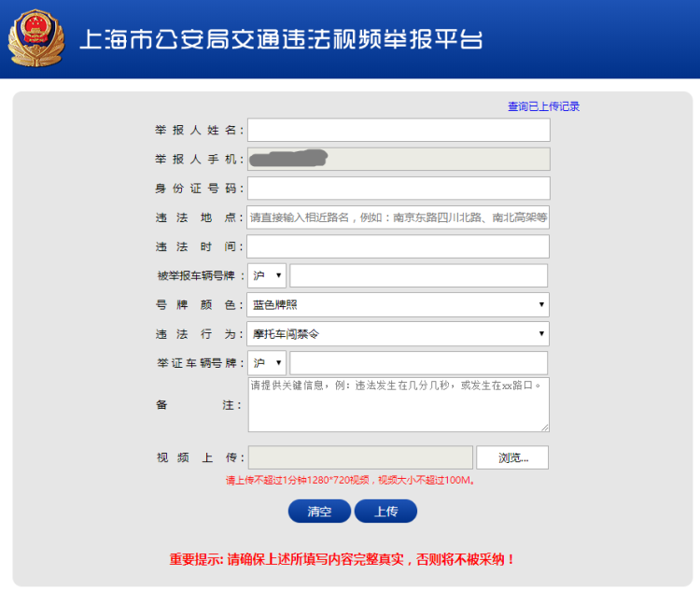Click the 被举报车辆号牌 plate number field
Viewport: 700px width, 589px height.
pos(418,275)
